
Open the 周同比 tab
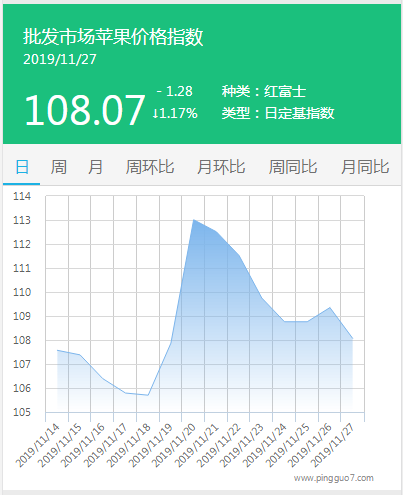click(x=293, y=167)
